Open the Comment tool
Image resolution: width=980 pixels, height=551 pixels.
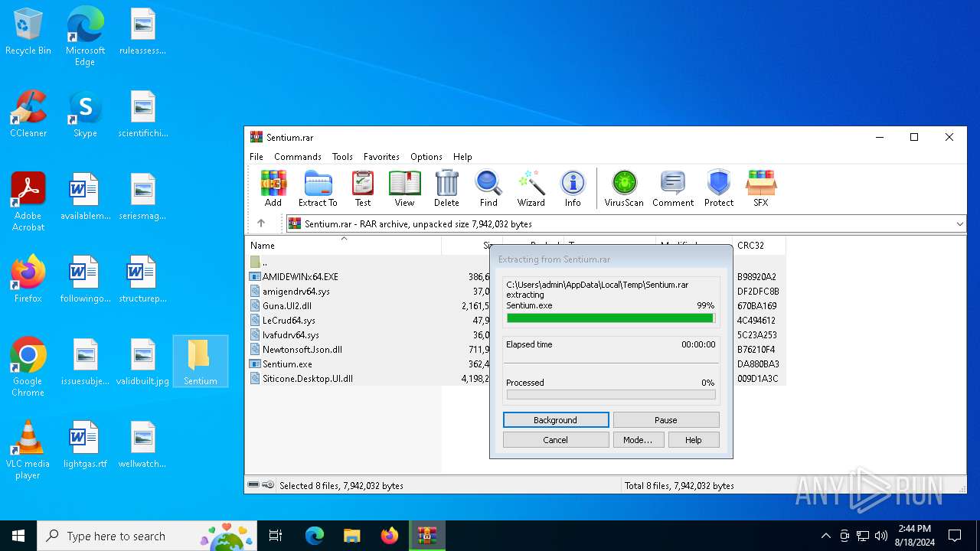coord(673,188)
